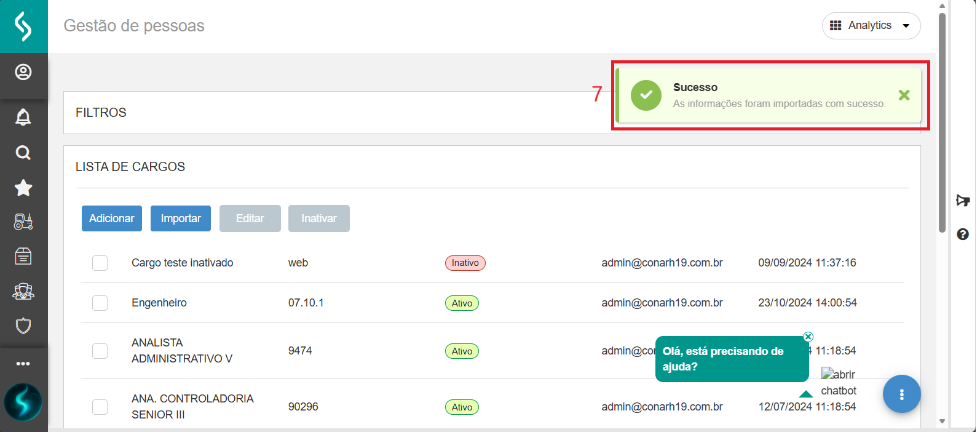This screenshot has height=432, width=980.
Task: Expand the Analytics dropdown
Action: point(871,26)
